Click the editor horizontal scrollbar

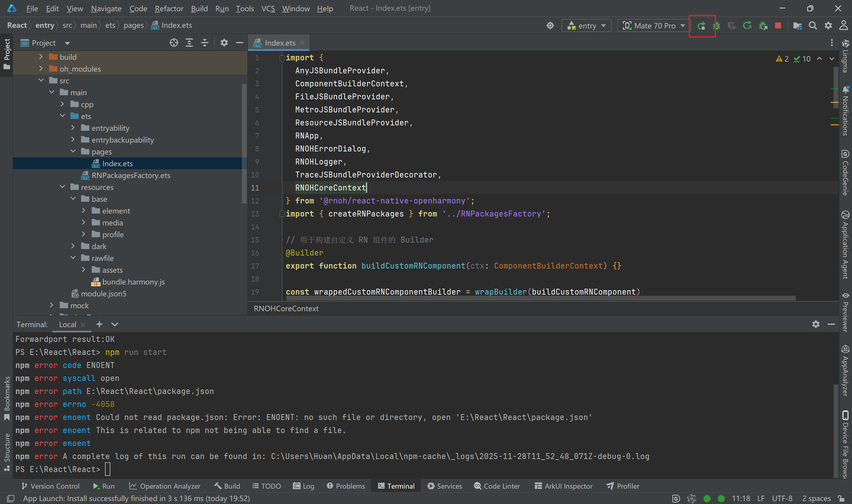click(540, 298)
